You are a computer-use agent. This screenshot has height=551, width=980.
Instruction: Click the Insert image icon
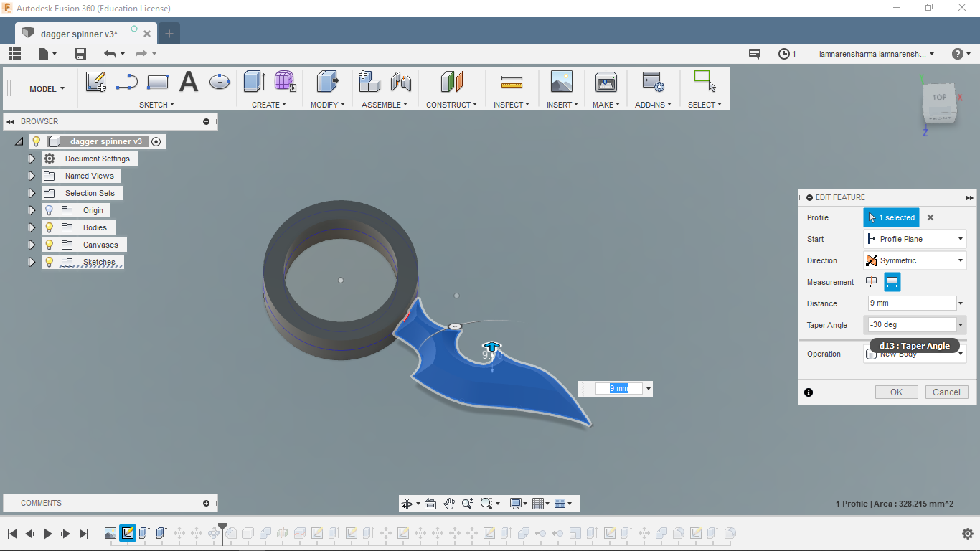point(562,82)
